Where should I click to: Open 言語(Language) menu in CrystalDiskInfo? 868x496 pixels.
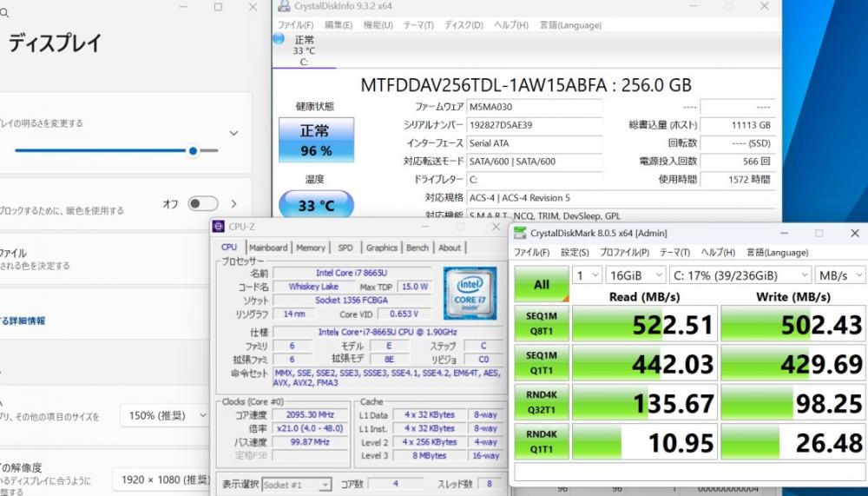point(570,25)
